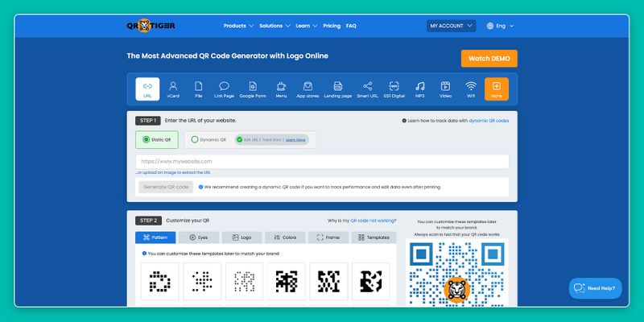
Task: Choose the GS1 Digital QR type
Action: pyautogui.click(x=394, y=89)
